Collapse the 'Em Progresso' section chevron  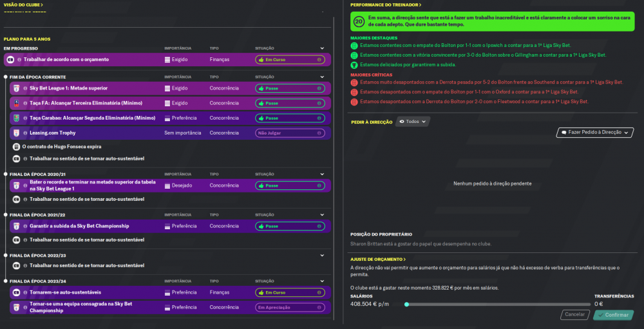coord(323,48)
